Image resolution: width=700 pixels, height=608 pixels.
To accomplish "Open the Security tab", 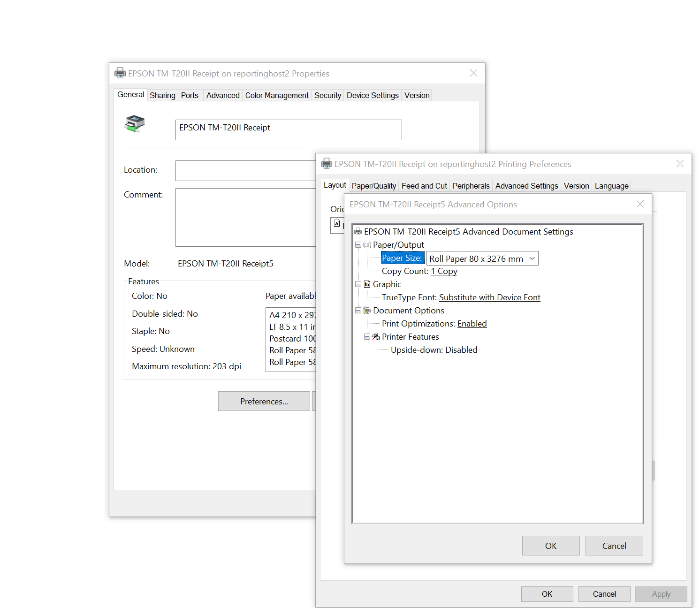I will (x=327, y=95).
